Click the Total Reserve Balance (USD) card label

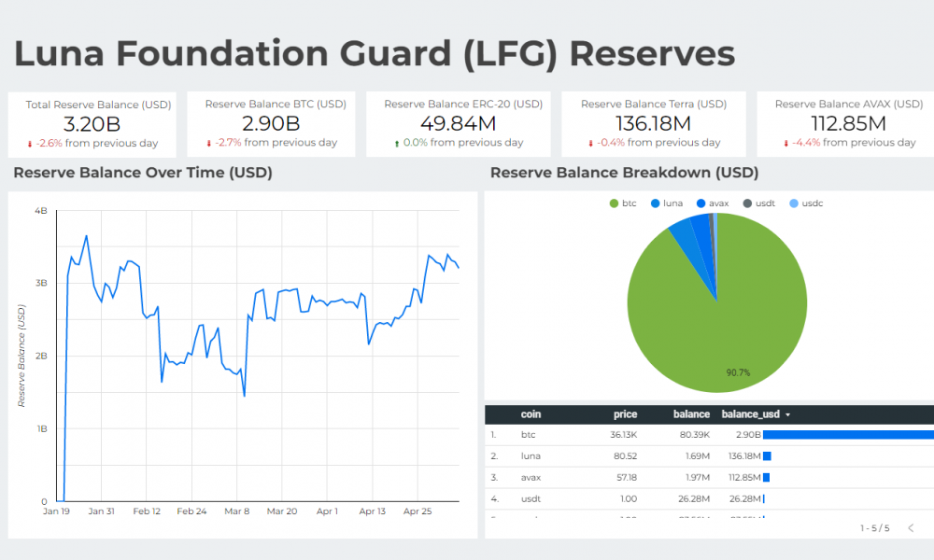pos(98,105)
